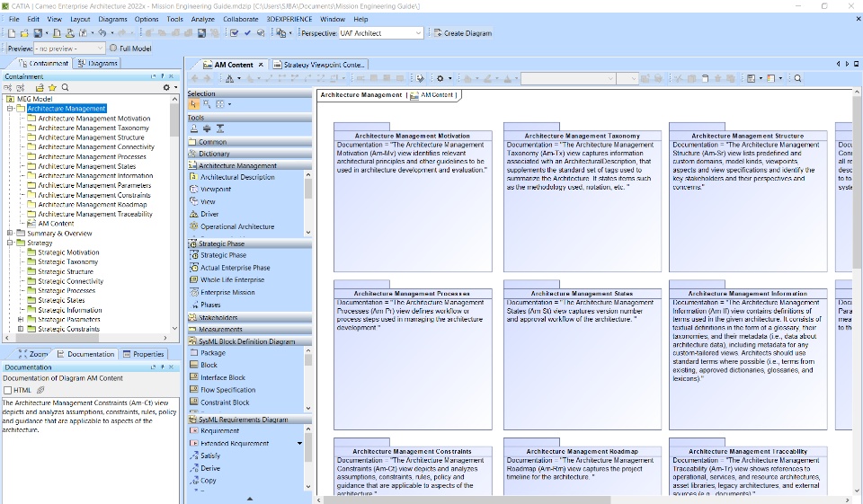Open the 3DEXPERIENCE menu
The height and width of the screenshot is (504, 863).
(x=289, y=19)
